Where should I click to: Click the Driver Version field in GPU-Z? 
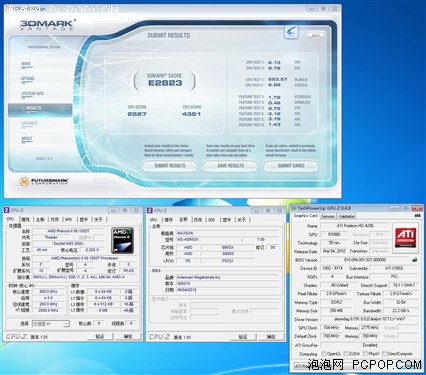point(369,319)
